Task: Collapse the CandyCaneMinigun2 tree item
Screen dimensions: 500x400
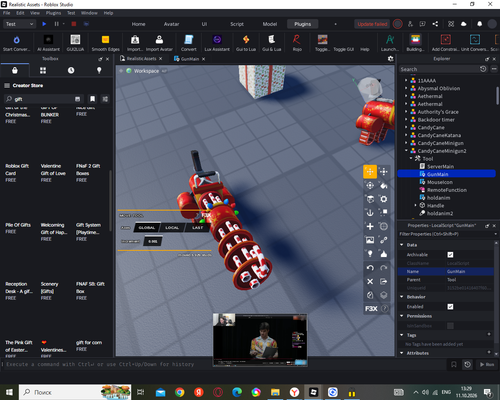Action: point(406,151)
